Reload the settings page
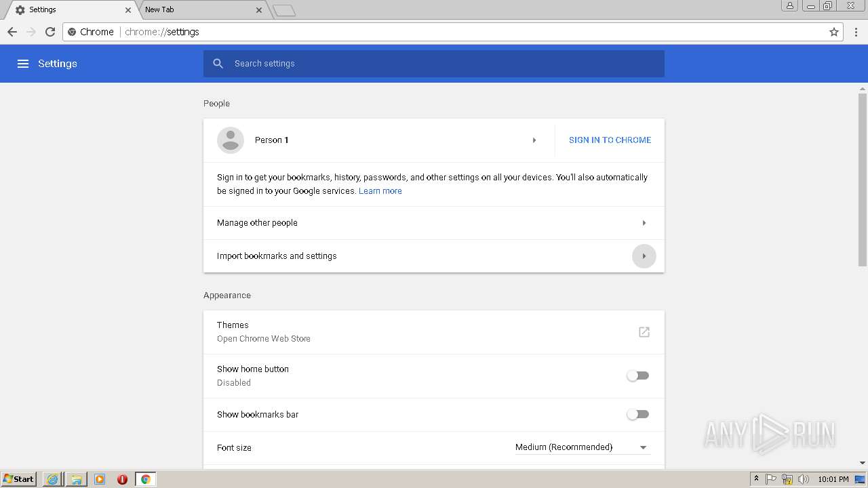The height and width of the screenshot is (488, 868). (x=50, y=32)
